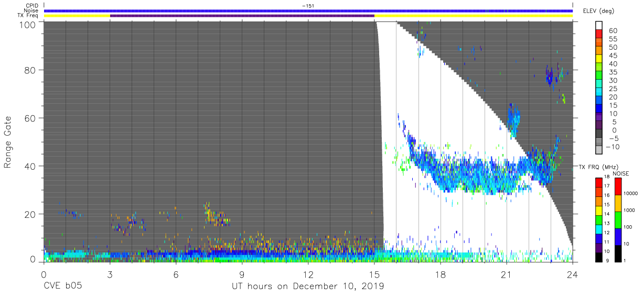The width and height of the screenshot is (644, 297).
Task: Click the 'Range Gate' y-axis label
Action: [x=8, y=142]
